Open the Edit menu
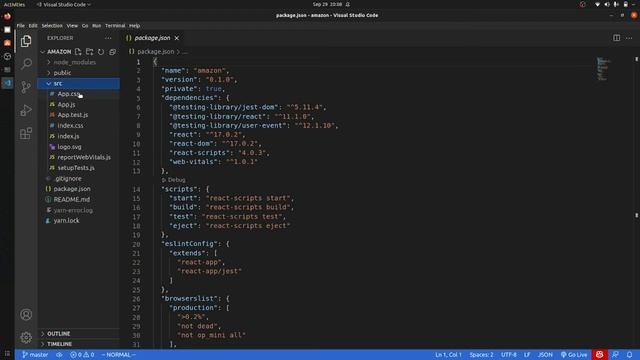The height and width of the screenshot is (360, 640). (x=33, y=26)
